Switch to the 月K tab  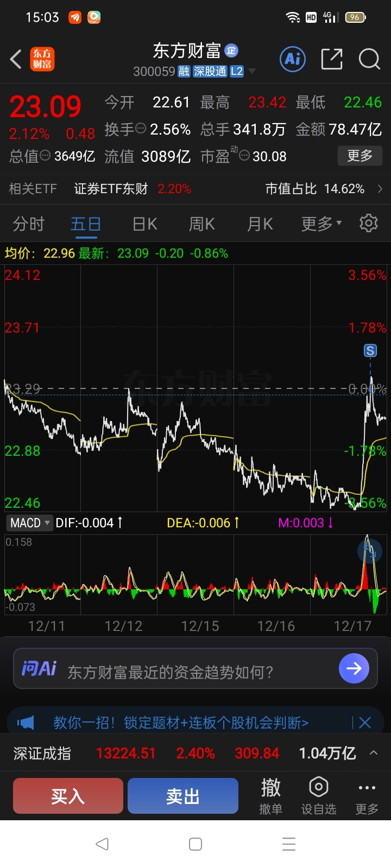coord(260,224)
